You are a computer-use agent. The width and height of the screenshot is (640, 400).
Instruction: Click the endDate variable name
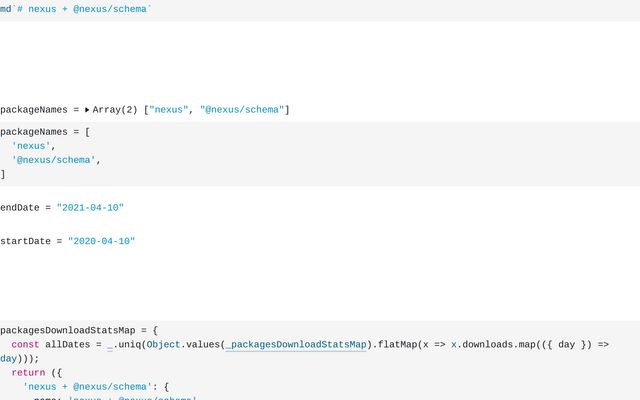pyautogui.click(x=19, y=208)
